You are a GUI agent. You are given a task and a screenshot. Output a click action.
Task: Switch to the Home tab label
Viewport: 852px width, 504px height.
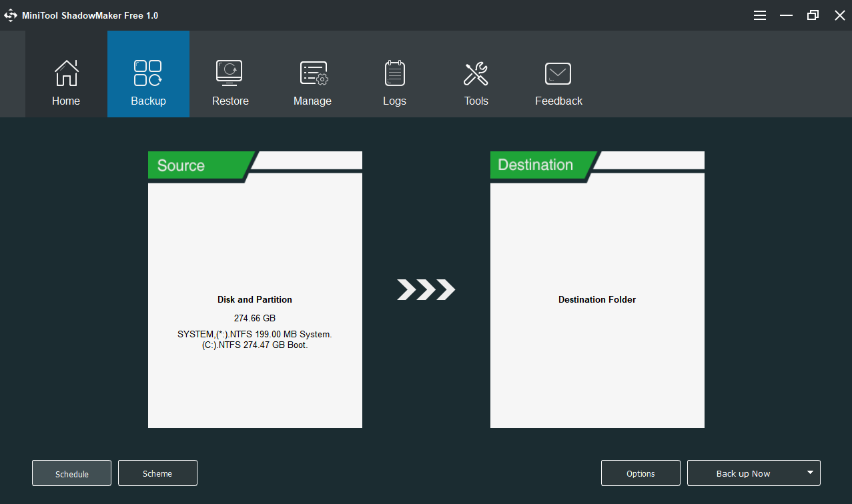click(x=66, y=101)
